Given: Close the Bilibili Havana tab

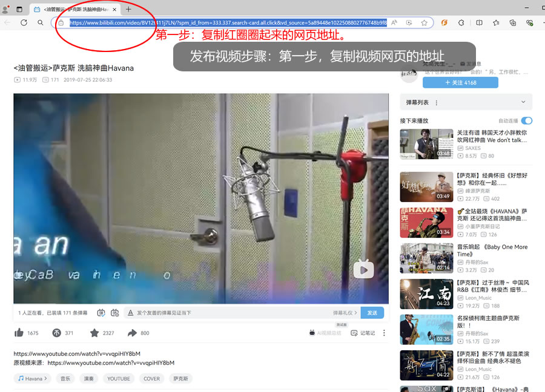Looking at the screenshot, I should coord(114,10).
